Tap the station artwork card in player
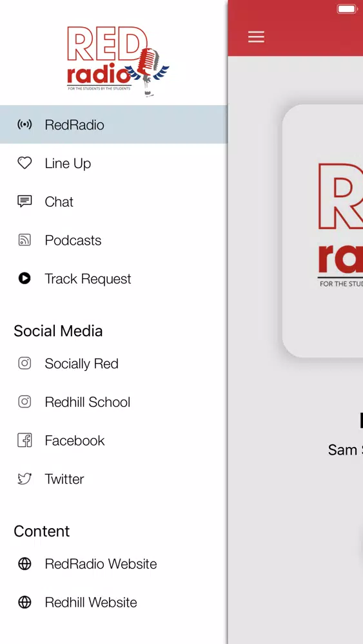The width and height of the screenshot is (363, 644). (x=323, y=231)
